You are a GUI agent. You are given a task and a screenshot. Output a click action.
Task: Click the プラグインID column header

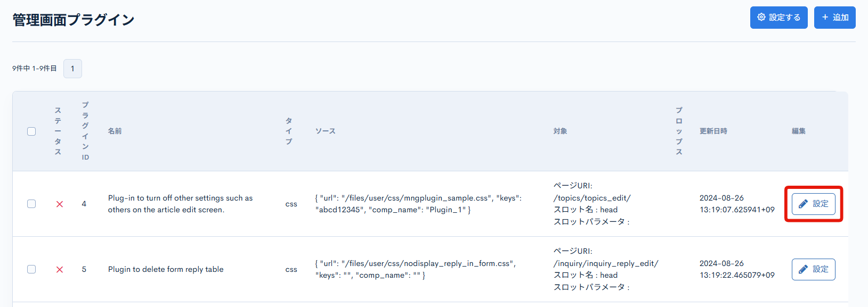coord(85,131)
